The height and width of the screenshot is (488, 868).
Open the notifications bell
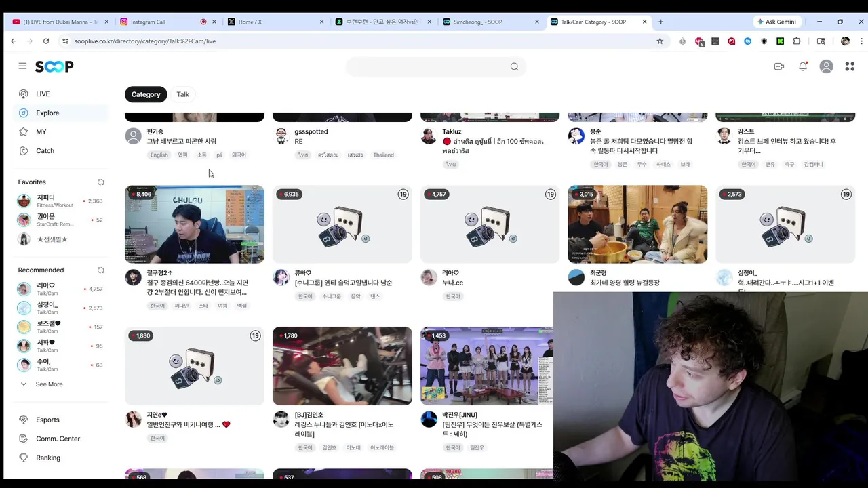[803, 66]
